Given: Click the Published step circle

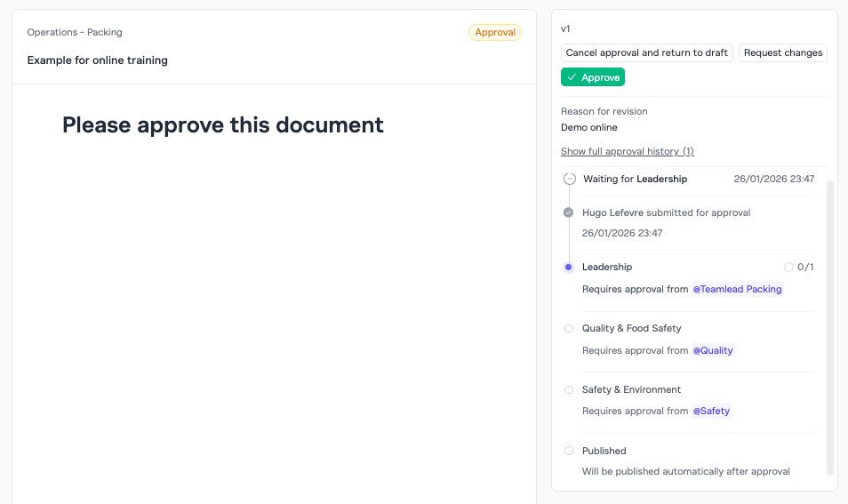Looking at the screenshot, I should 569,451.
